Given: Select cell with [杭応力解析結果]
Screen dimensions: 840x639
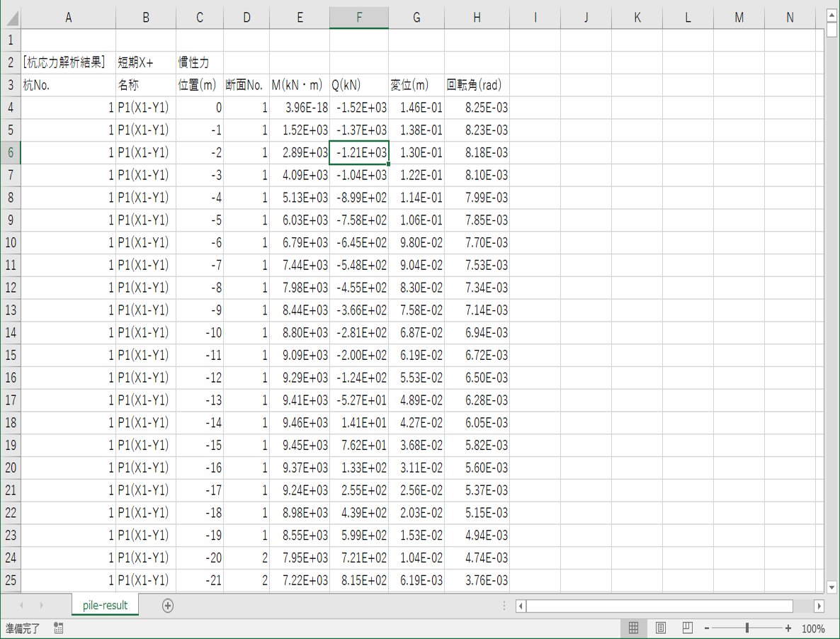Looking at the screenshot, I should coord(68,62).
